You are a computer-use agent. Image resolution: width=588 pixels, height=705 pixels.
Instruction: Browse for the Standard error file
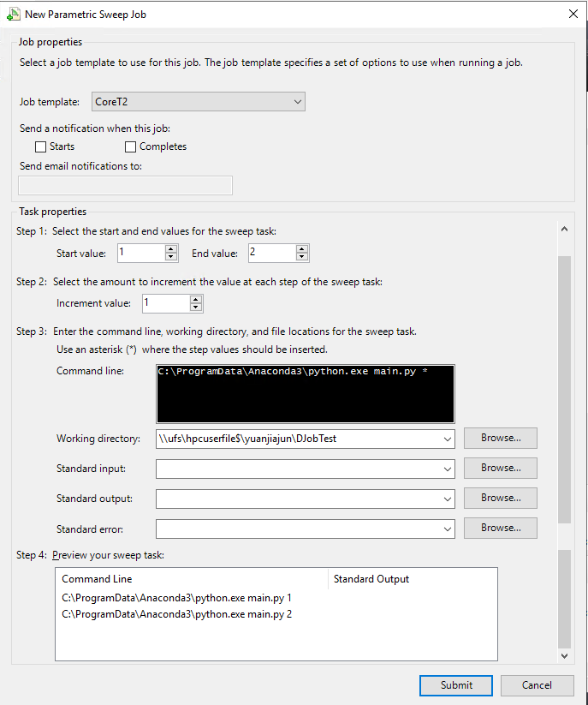pos(500,528)
